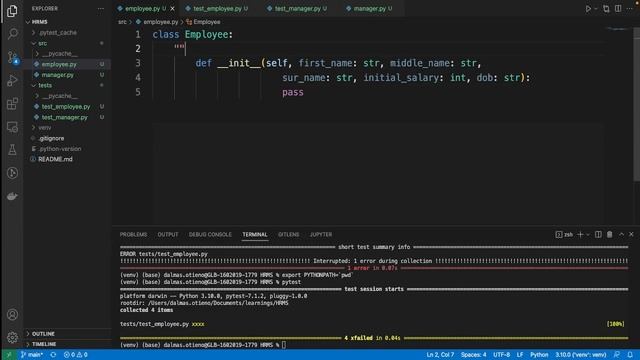Viewport: 640px width, 360px height.
Task: Click the main branch in status bar
Action: [x=32, y=355]
